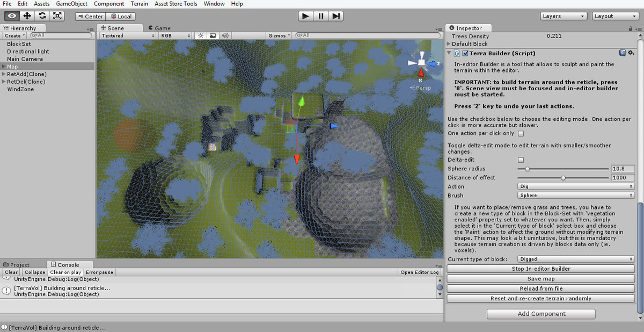Screen dimensions: 644x332
Task: Click the Hierarchy search field
Action: pos(61,35)
